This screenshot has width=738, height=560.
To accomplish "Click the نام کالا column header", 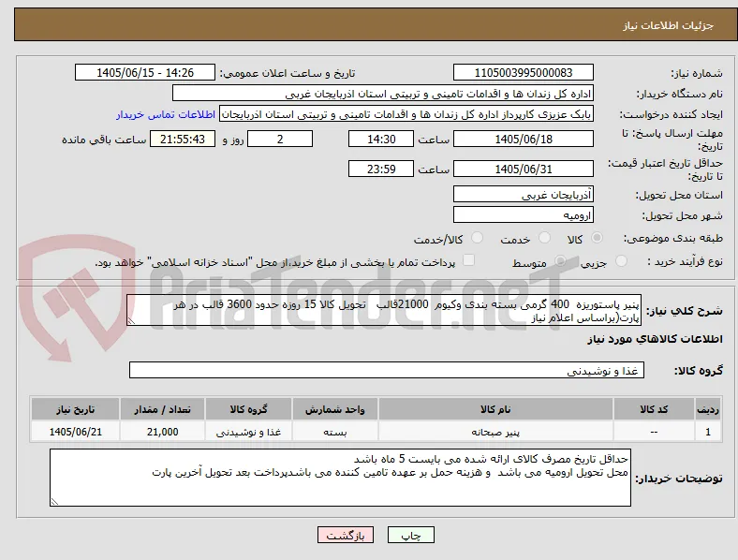I will pyautogui.click(x=495, y=409).
